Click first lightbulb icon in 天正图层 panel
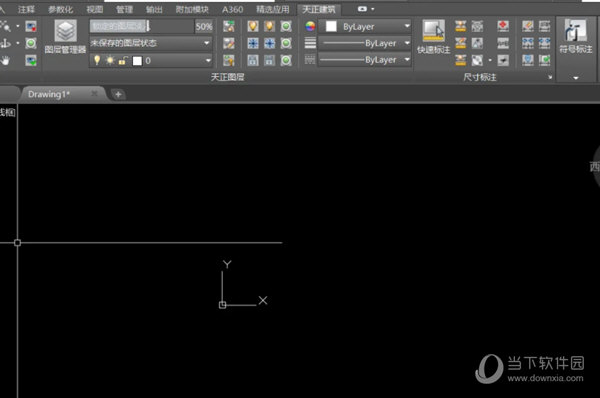Screen dimensions: 600x398 [253, 26]
